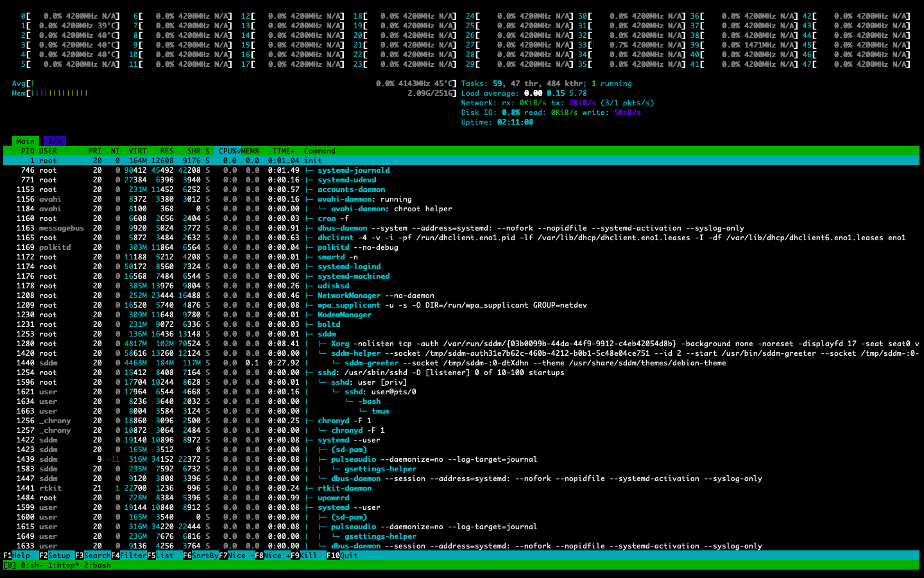The height and width of the screenshot is (578, 924).
Task: Switch to tmux window 2:bash
Action: tap(98, 565)
